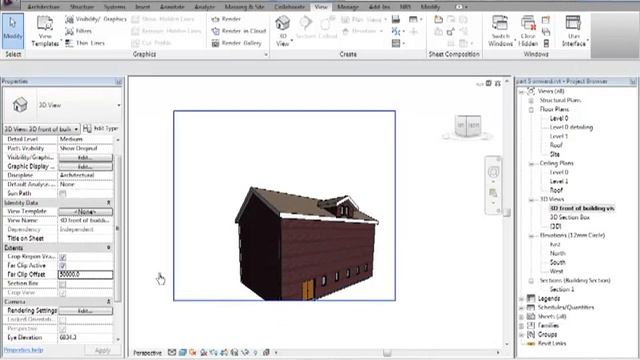Click the Far Clip Offset input field
Viewport: 640px width, 360px height.
pyautogui.click(x=85, y=275)
